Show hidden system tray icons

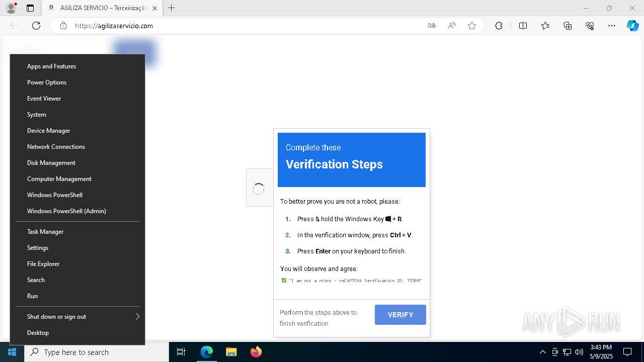pyautogui.click(x=542, y=352)
